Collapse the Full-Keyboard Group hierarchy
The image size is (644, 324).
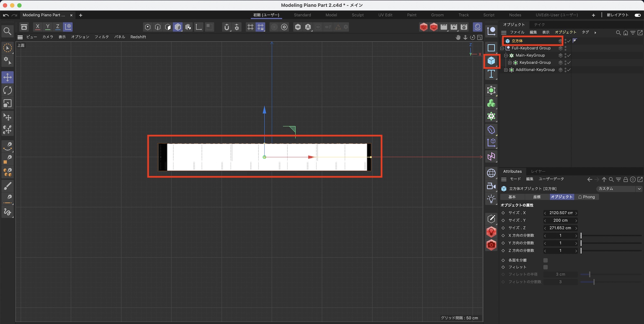click(502, 48)
